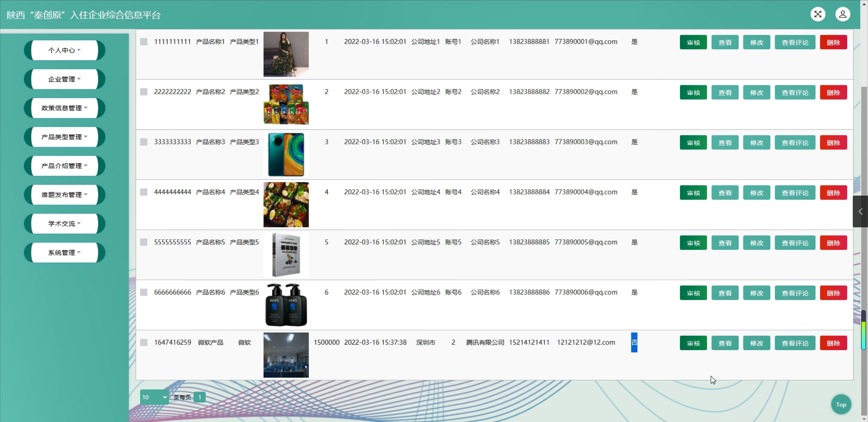Open the 企业管理 menu
The image size is (868, 422).
pyautogui.click(x=64, y=79)
